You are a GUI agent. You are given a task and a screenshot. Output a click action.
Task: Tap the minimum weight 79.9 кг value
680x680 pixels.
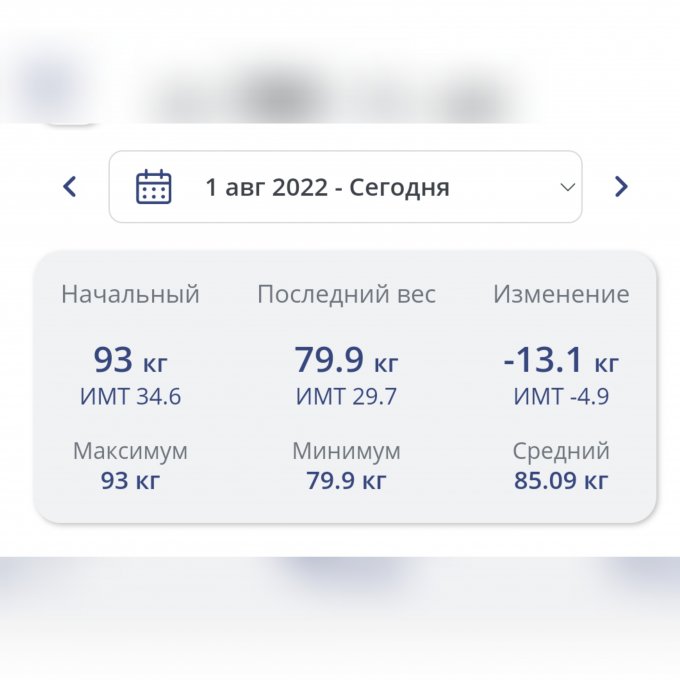pos(346,480)
